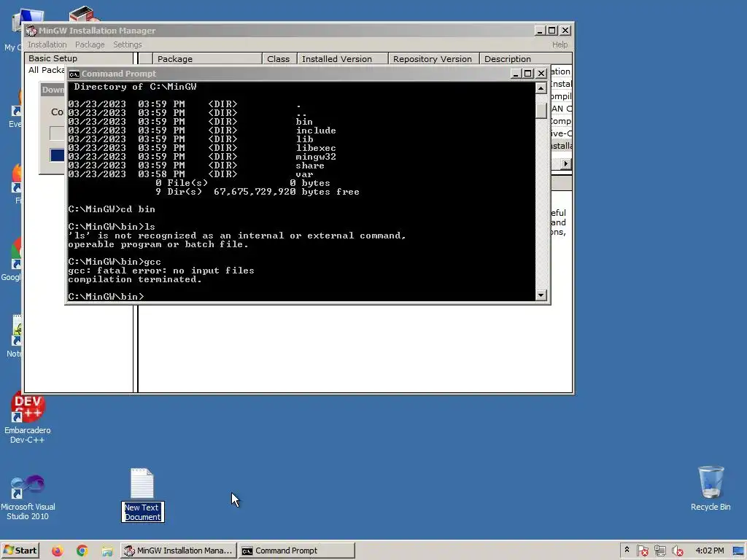This screenshot has height=560, width=747.
Task: Open file explorer from quick launch bar
Action: (107, 551)
